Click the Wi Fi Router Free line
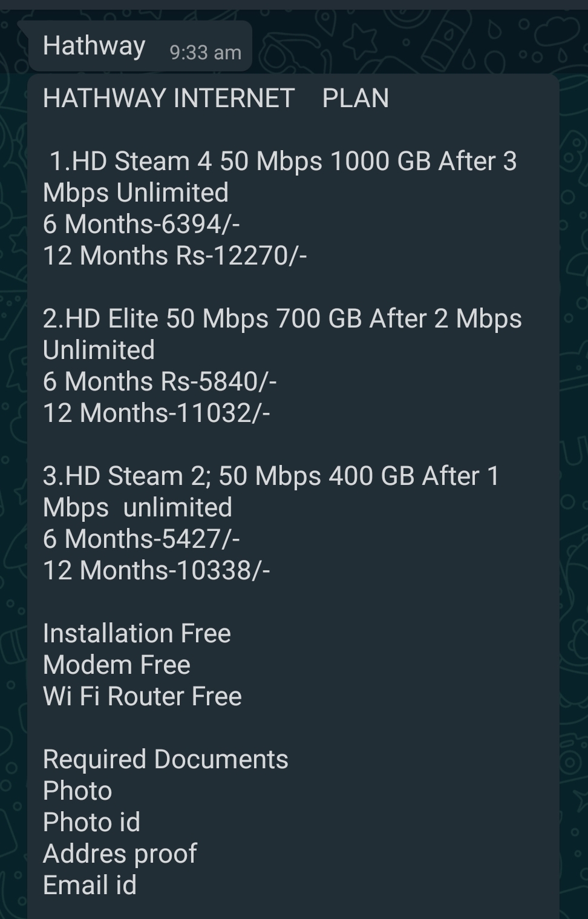This screenshot has width=588, height=919. click(142, 697)
